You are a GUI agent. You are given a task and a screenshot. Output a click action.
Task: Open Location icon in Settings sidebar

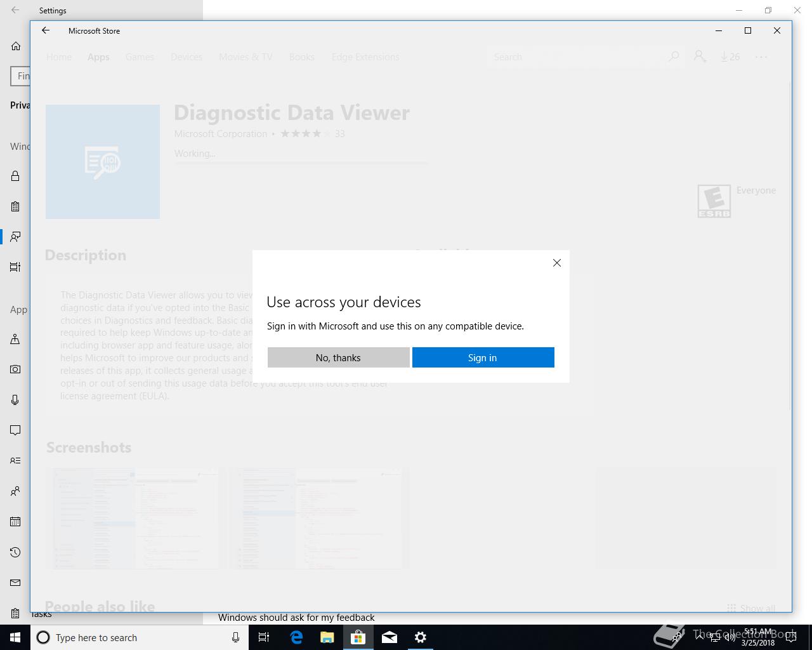15,339
